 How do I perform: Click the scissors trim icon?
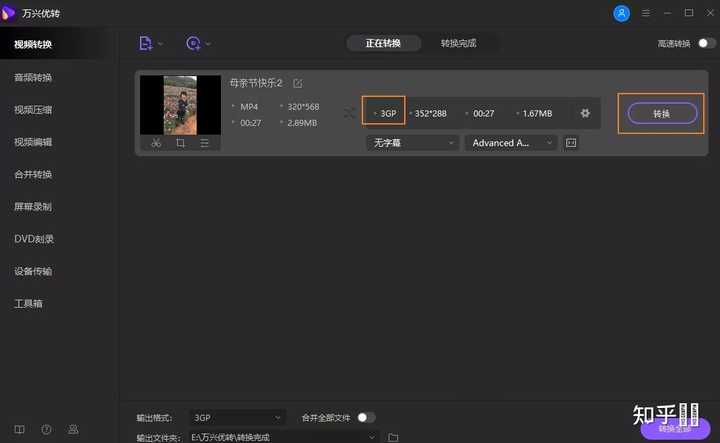(x=156, y=143)
